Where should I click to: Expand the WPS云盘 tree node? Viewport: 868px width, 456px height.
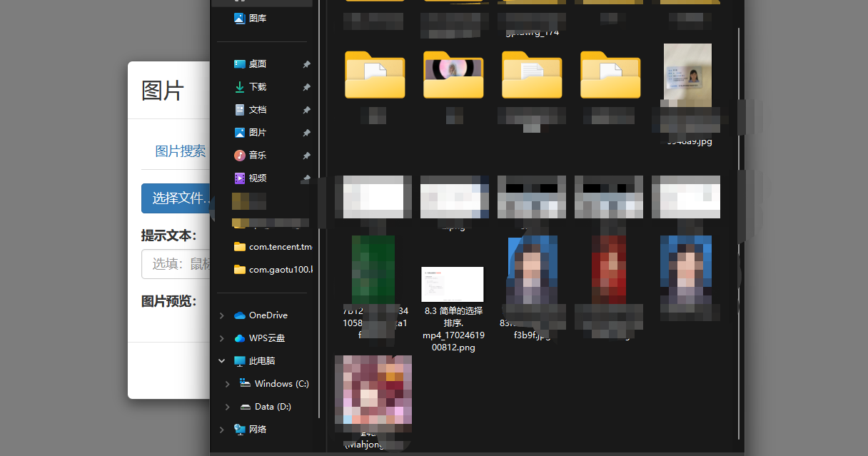point(222,338)
